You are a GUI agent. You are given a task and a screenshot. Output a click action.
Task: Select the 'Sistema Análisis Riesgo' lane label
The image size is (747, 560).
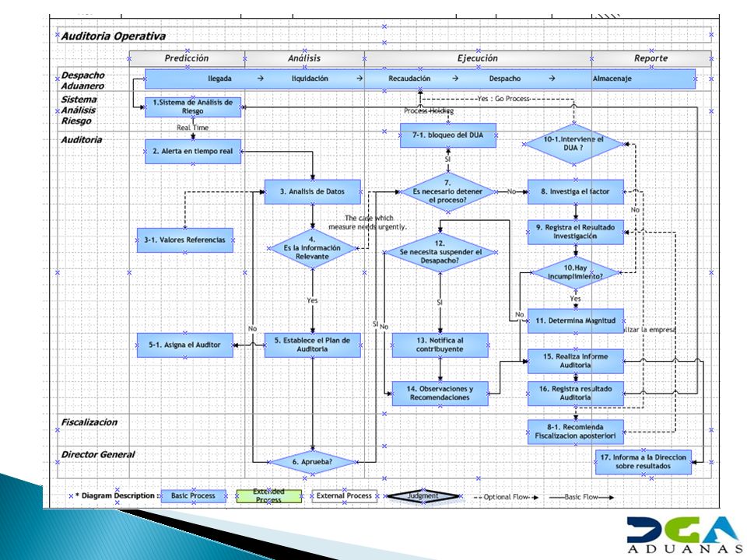79,110
